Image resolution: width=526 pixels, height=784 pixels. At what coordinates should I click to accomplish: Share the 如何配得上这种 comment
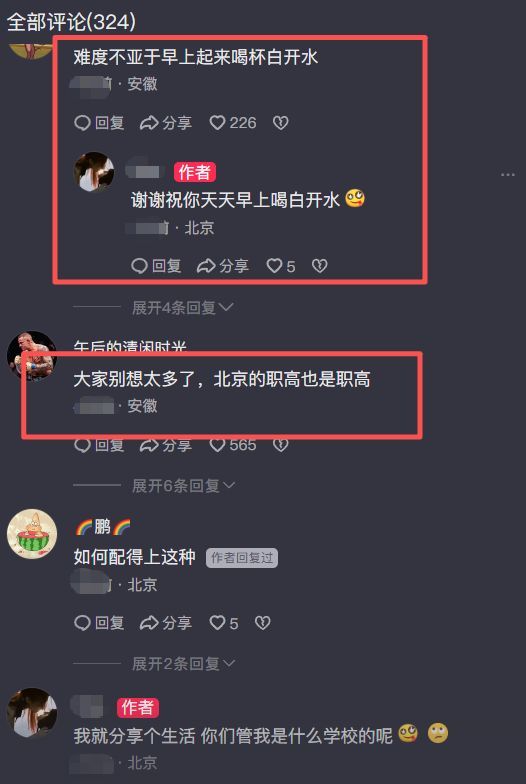(166, 623)
